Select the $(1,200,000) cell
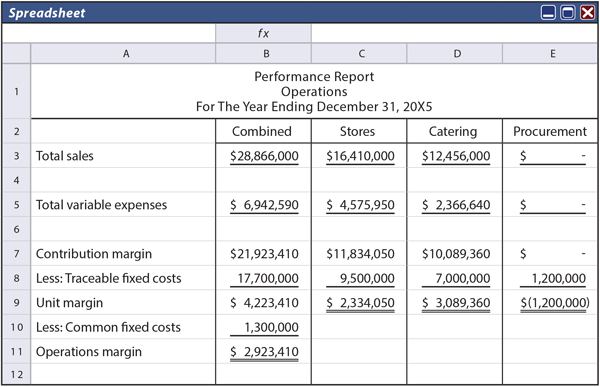 (550, 303)
